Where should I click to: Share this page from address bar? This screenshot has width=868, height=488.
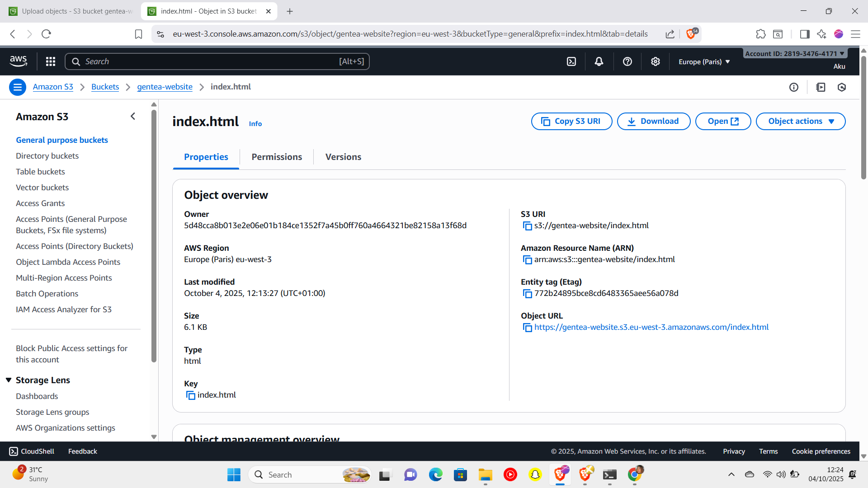coord(670,34)
